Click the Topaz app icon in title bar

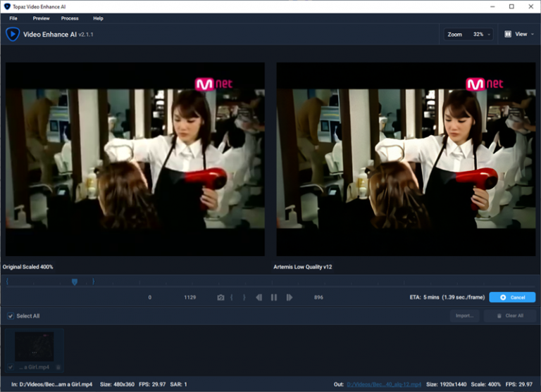tap(7, 6)
